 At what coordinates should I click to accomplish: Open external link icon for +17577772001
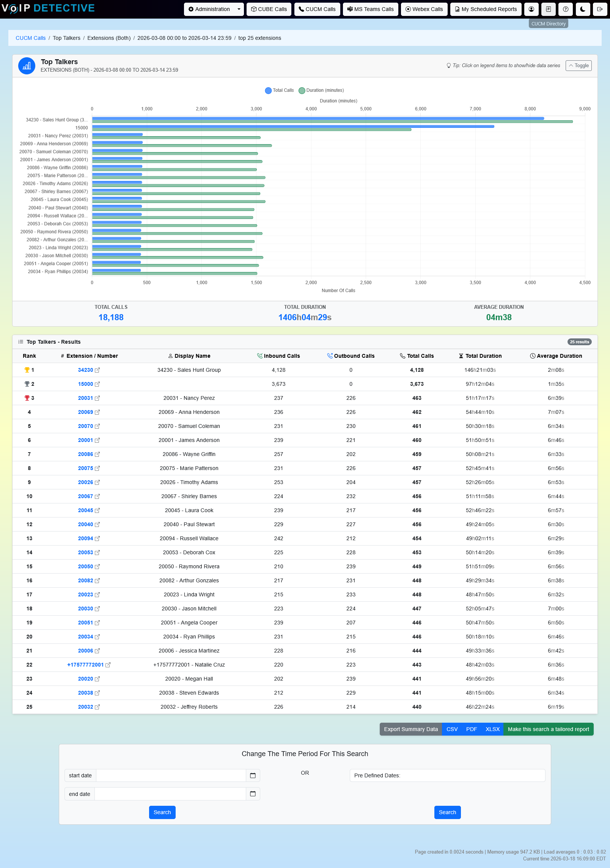(108, 665)
